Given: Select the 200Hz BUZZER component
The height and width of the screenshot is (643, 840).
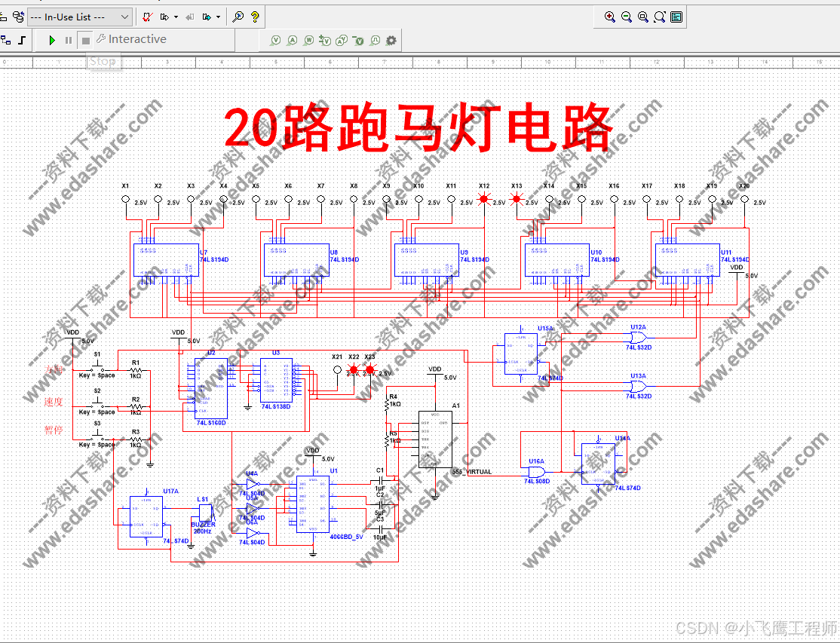Looking at the screenshot, I should (x=207, y=513).
